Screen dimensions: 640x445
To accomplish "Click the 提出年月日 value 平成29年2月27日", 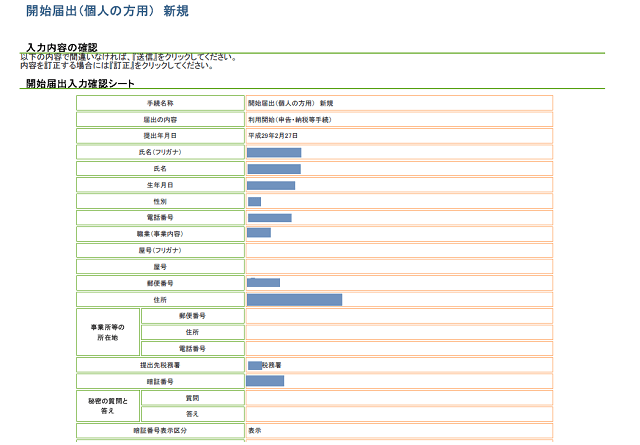I will (x=273, y=135).
